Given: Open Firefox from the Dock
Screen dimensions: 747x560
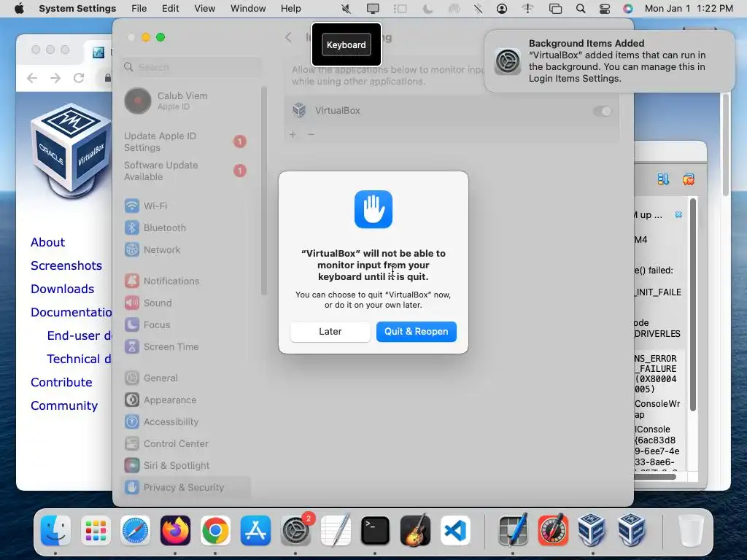Looking at the screenshot, I should pyautogui.click(x=175, y=530).
